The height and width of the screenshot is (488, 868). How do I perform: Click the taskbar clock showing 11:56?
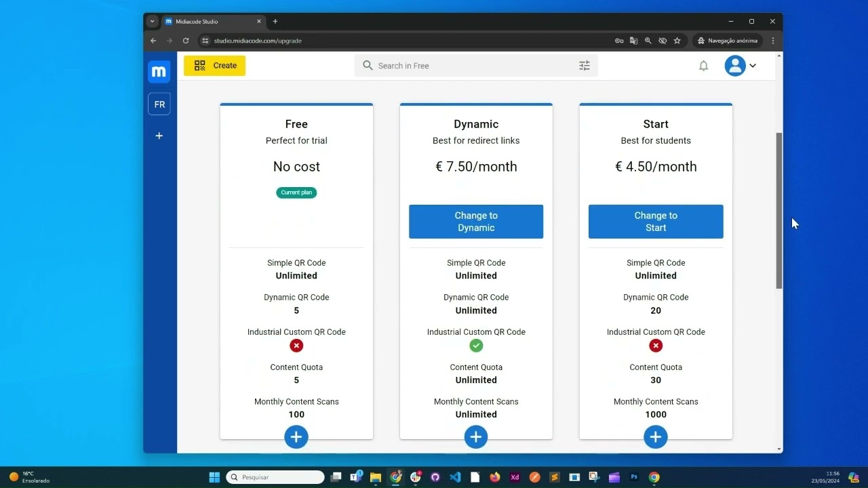pos(825,477)
